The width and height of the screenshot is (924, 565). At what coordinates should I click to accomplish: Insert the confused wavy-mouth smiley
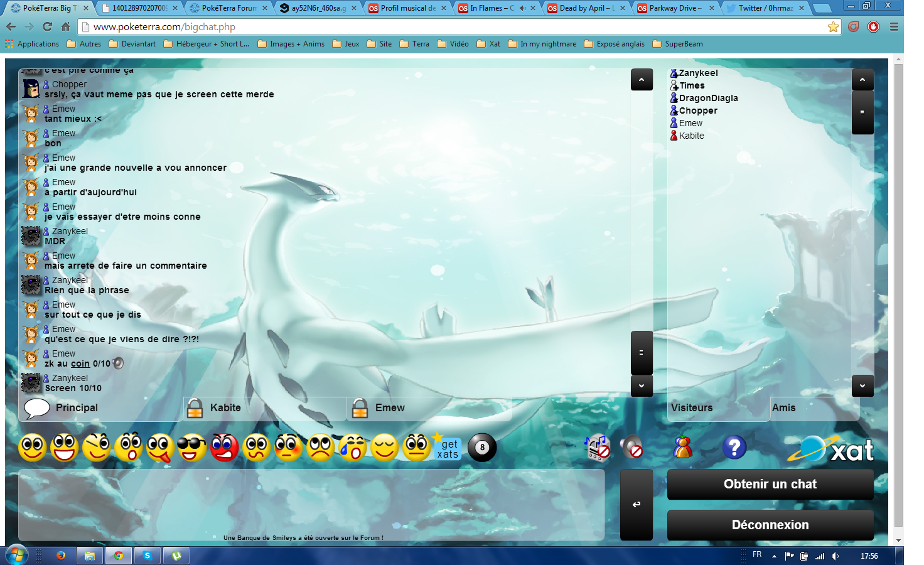tap(257, 448)
